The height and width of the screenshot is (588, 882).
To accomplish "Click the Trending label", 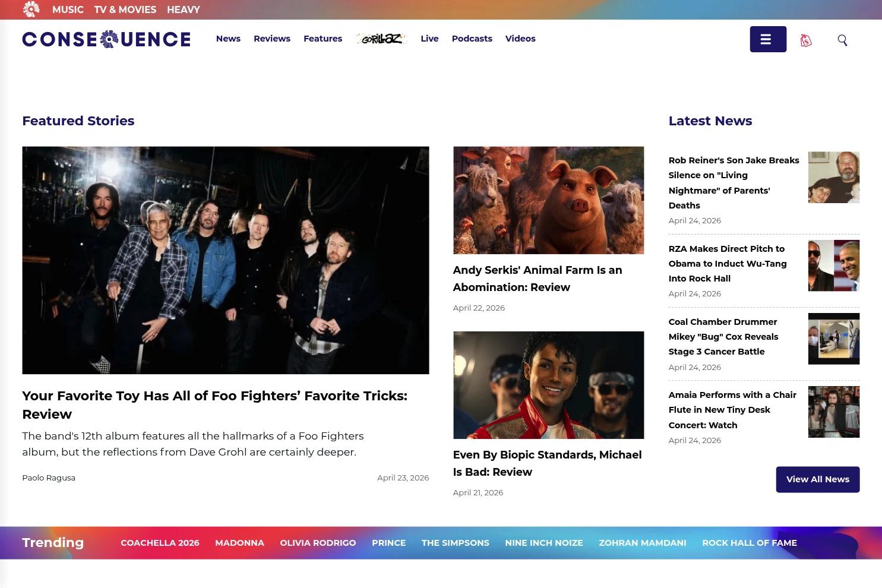I will pyautogui.click(x=53, y=543).
